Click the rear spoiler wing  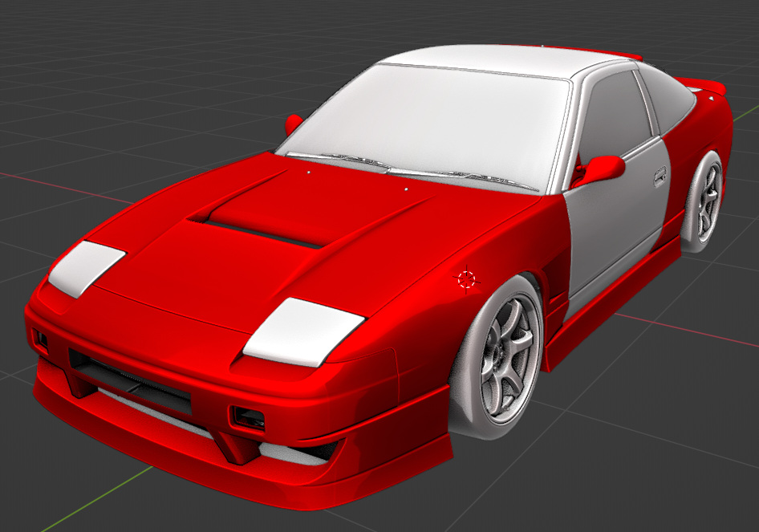pyautogui.click(x=702, y=85)
